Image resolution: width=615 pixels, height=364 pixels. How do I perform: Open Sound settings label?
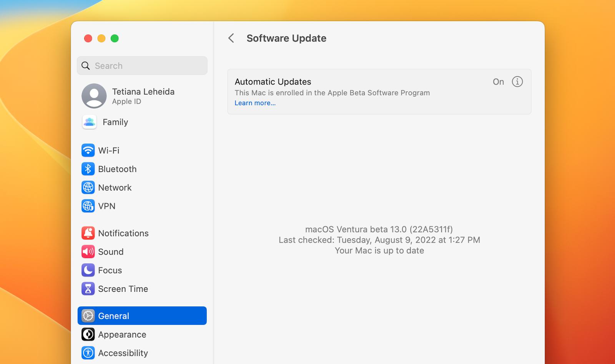[111, 252]
